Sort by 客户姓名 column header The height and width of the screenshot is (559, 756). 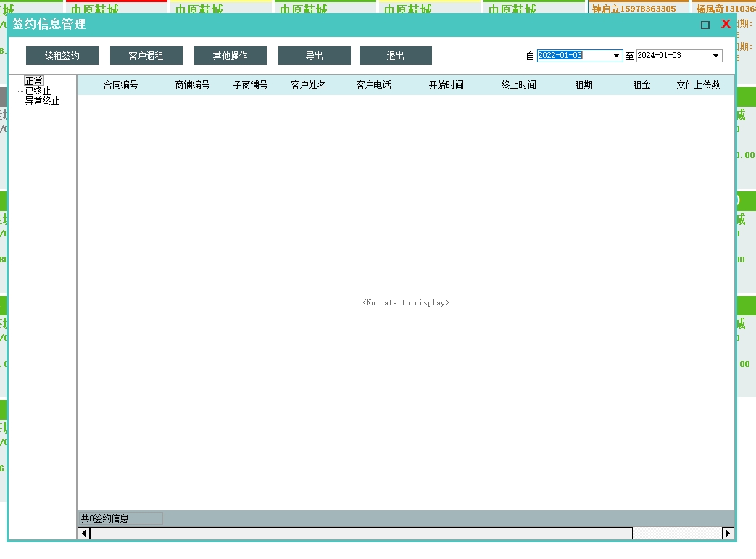tap(309, 85)
